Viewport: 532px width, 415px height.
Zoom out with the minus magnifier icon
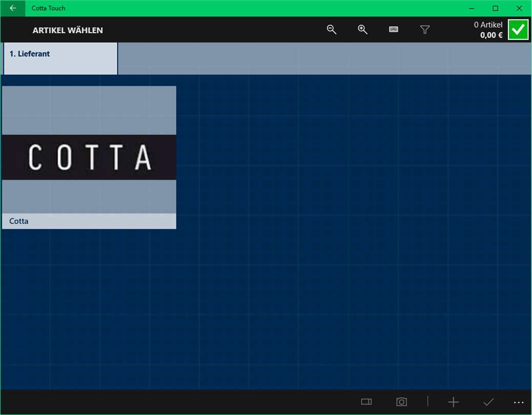(332, 30)
